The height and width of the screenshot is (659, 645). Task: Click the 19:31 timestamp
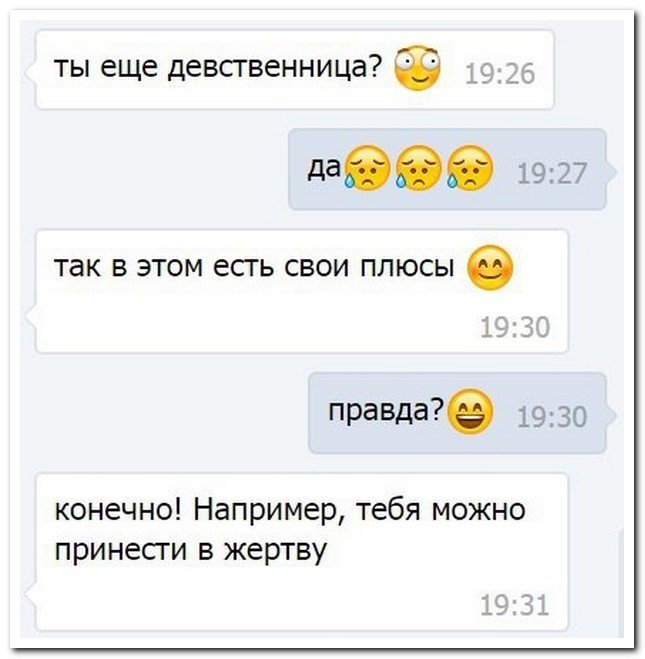[515, 605]
